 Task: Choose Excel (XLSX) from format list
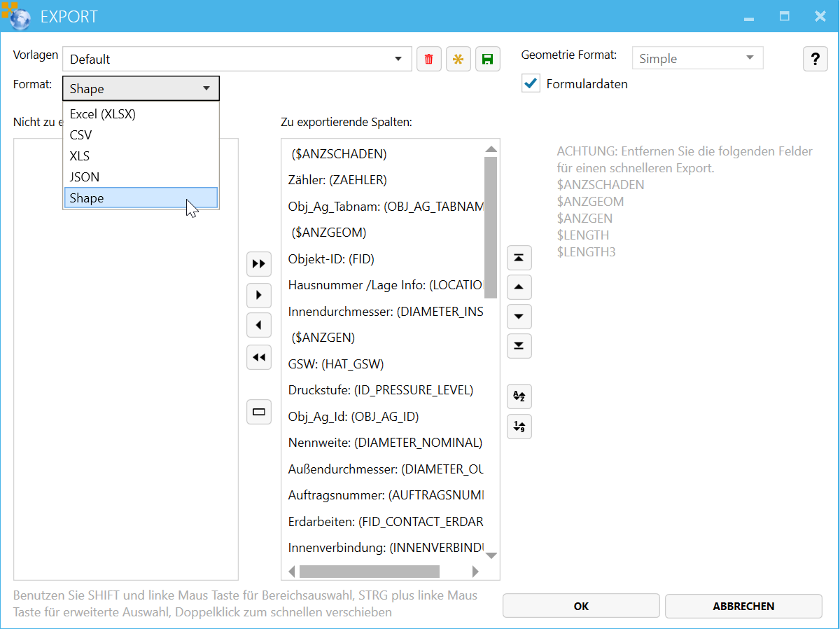click(103, 114)
